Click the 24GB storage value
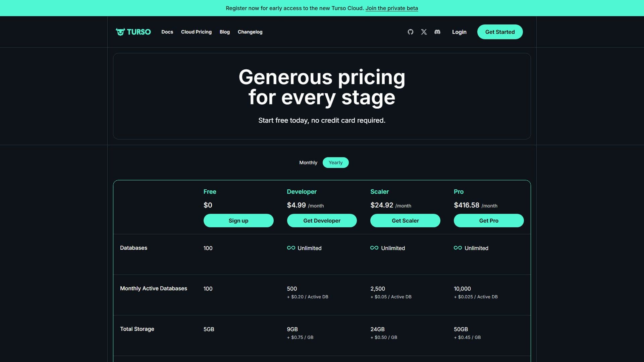 click(x=377, y=329)
